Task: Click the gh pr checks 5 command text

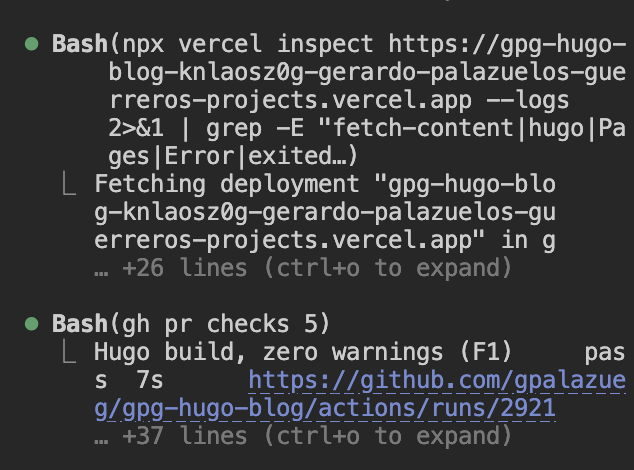Action: click(x=220, y=324)
